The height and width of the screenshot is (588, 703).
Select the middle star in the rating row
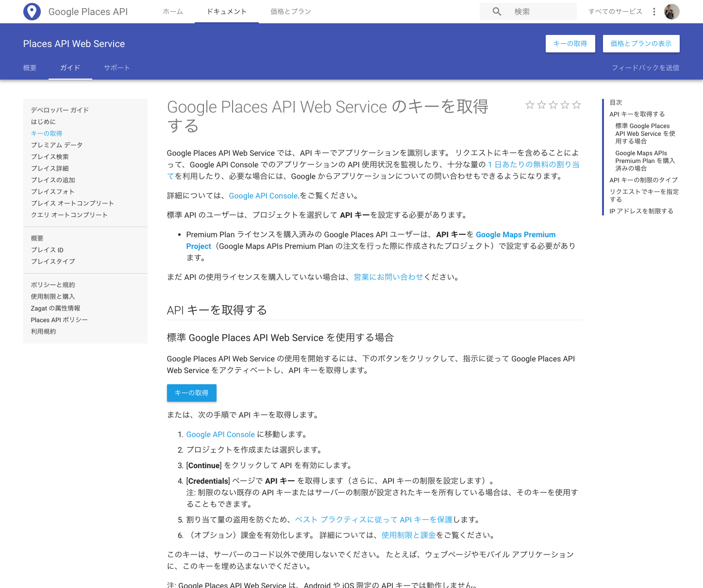[553, 104]
